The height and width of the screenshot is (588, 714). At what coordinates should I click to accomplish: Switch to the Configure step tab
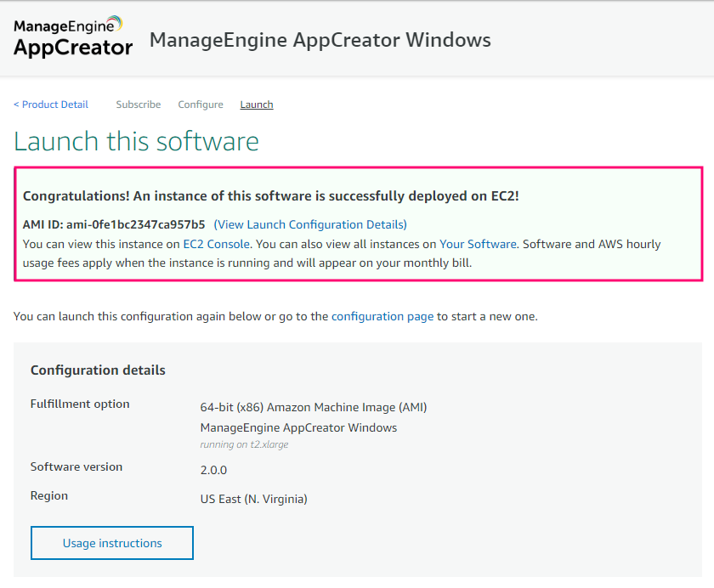pyautogui.click(x=201, y=105)
